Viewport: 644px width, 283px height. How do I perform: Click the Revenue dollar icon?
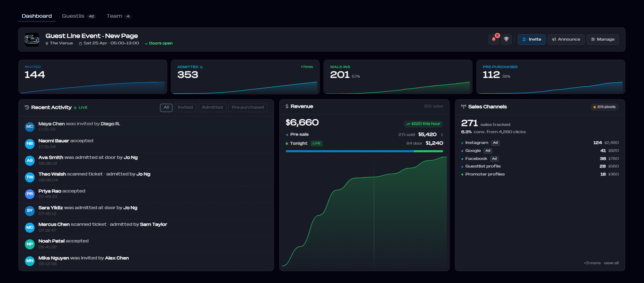click(x=287, y=106)
